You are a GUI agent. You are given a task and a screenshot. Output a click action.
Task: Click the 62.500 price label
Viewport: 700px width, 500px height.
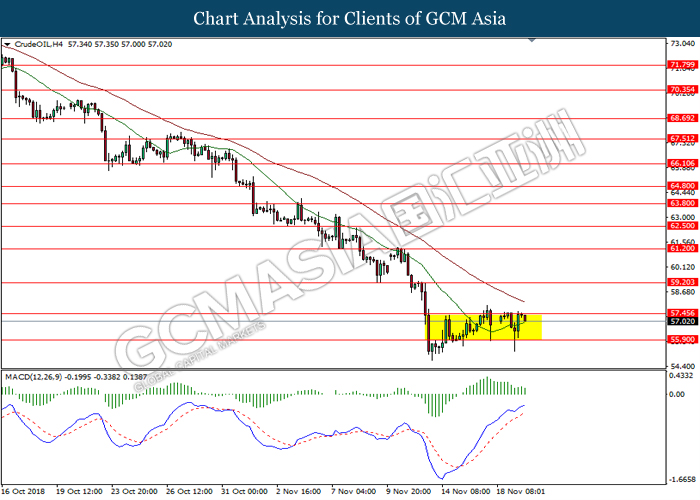682,226
